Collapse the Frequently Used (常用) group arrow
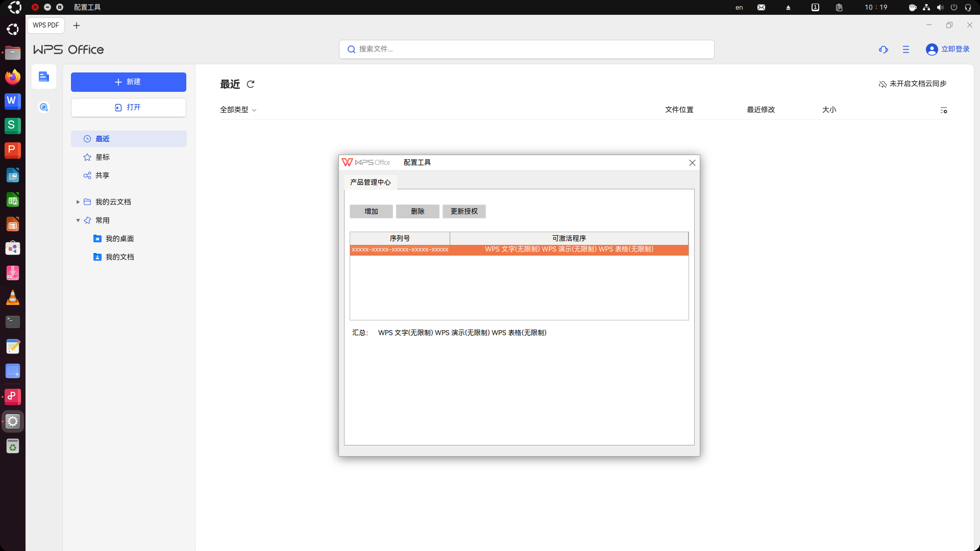 click(78, 220)
